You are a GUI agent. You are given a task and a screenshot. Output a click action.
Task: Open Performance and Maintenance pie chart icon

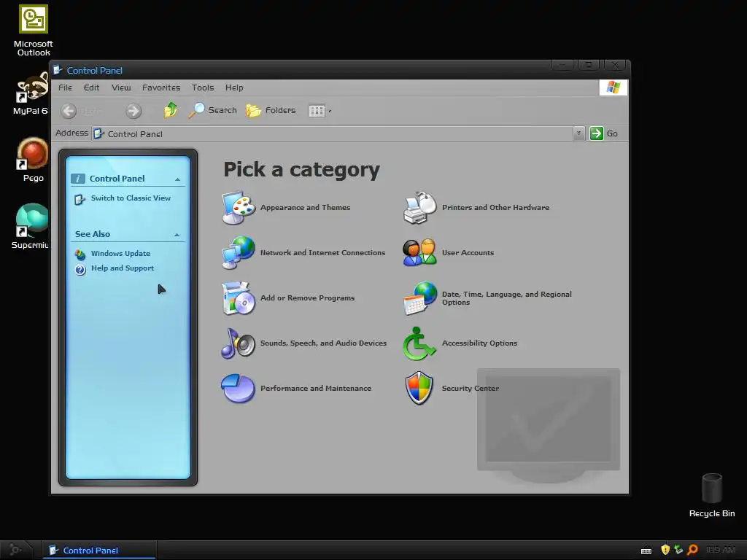click(x=239, y=389)
